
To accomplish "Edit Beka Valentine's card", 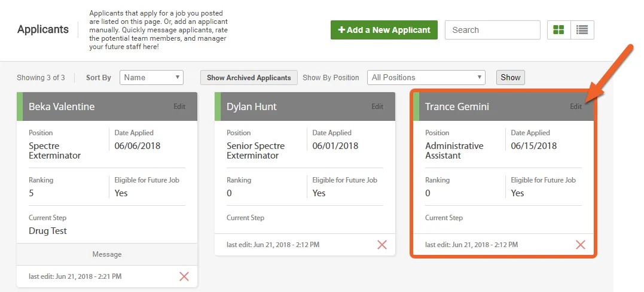I will coord(179,107).
